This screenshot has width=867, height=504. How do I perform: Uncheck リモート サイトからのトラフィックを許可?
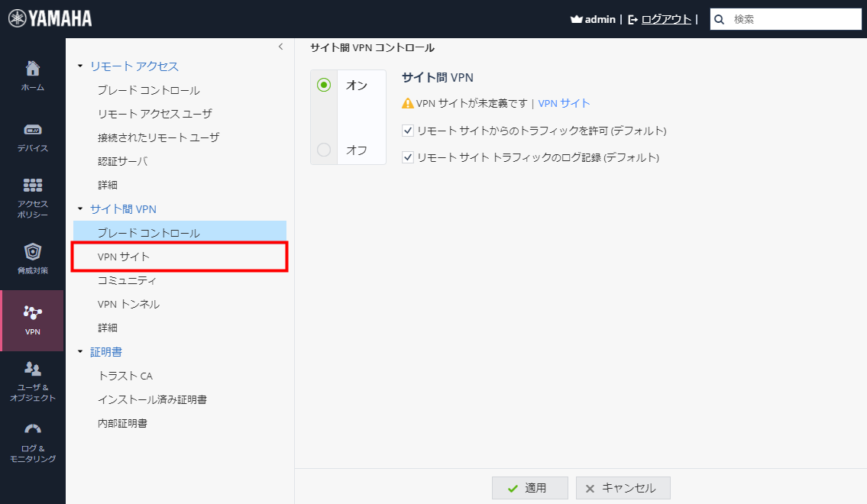pos(408,131)
